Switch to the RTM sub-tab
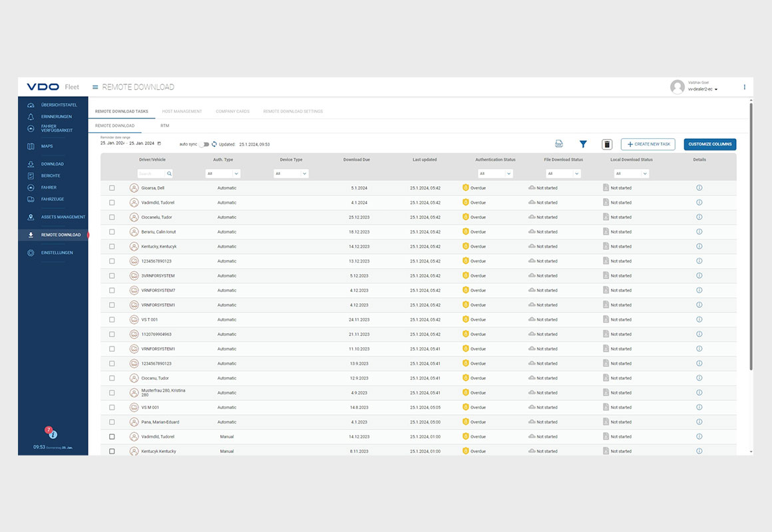This screenshot has height=532, width=772. click(164, 126)
